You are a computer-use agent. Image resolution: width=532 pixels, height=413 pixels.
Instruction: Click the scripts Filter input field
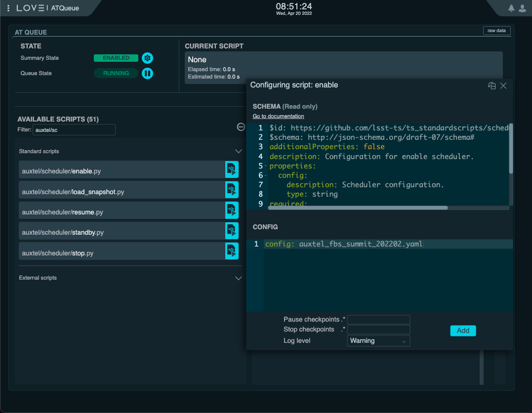pos(74,129)
